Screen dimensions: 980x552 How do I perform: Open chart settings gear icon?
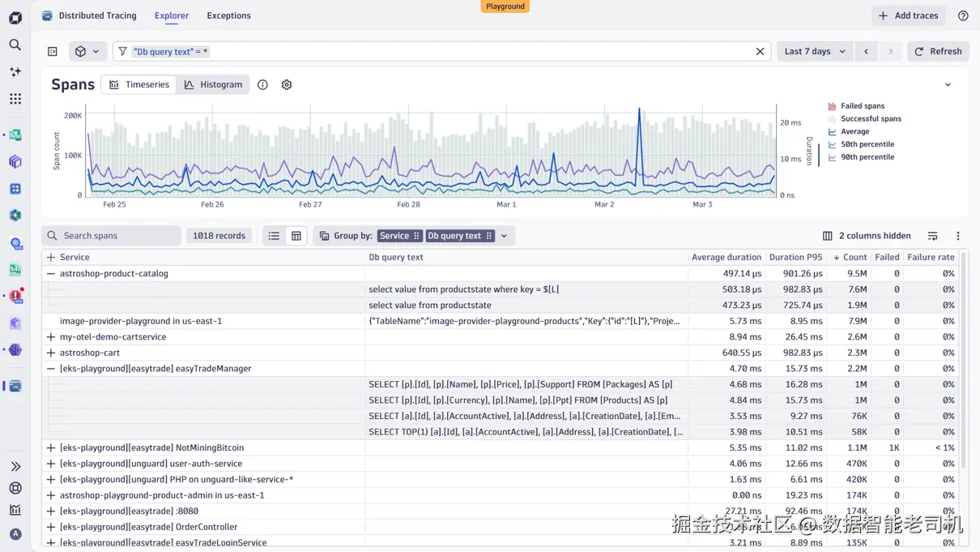(x=287, y=84)
